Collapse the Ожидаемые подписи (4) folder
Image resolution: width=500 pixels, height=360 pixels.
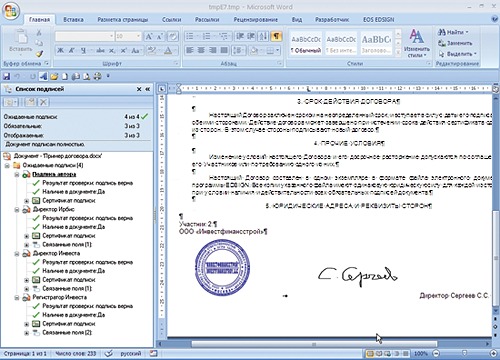pyautogui.click(x=7, y=165)
